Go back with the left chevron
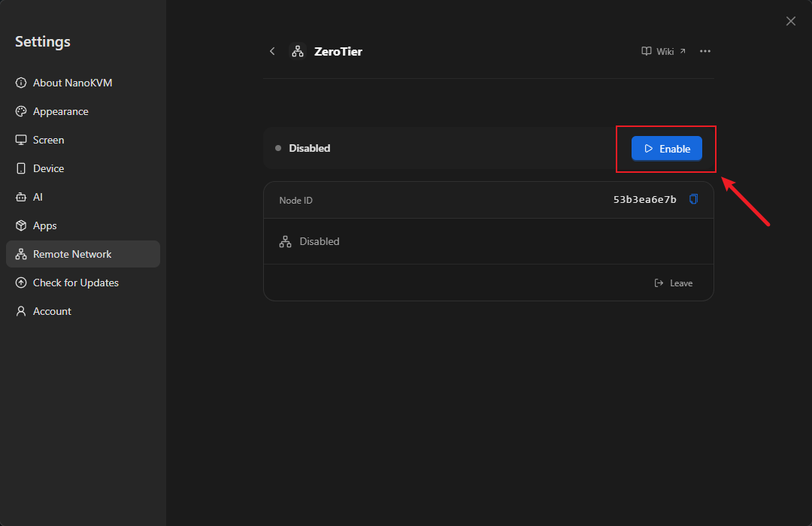 (x=272, y=51)
